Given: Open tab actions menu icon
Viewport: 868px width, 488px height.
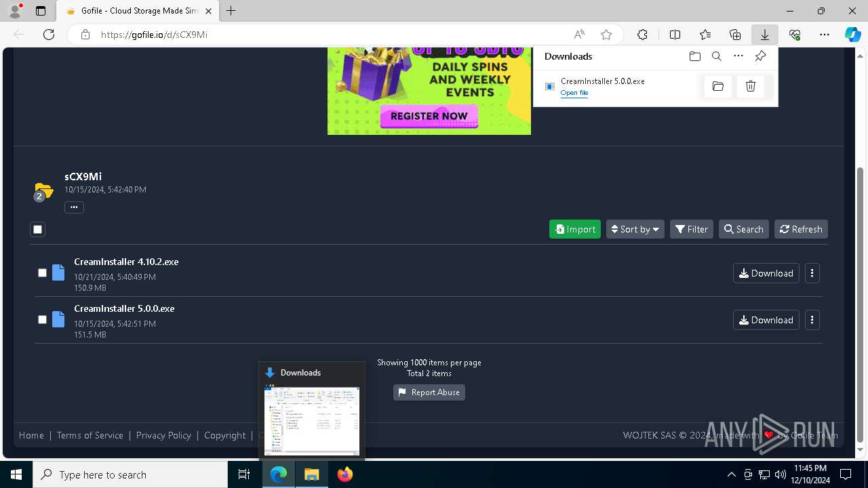Looking at the screenshot, I should [x=41, y=11].
